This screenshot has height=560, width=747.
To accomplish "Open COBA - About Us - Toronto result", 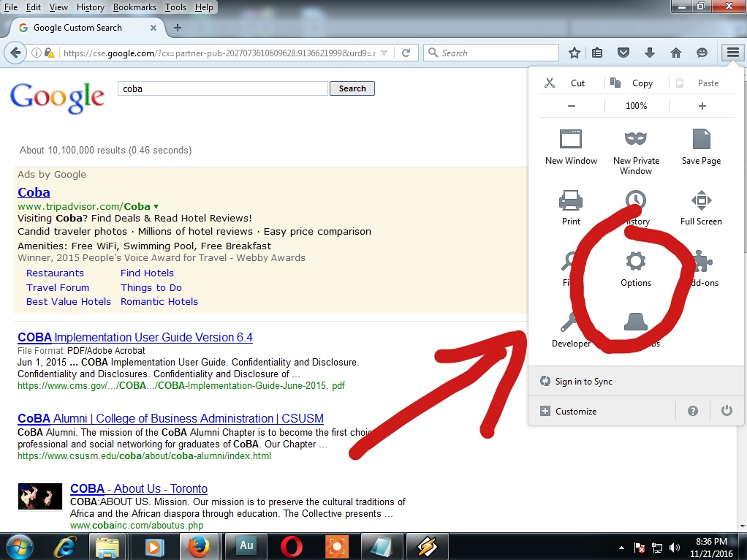I will tap(139, 488).
